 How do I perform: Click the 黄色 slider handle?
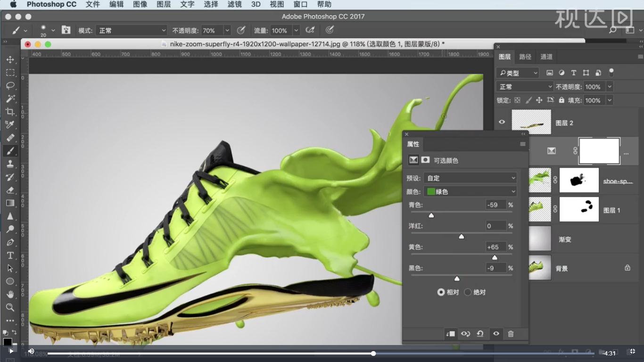tap(495, 257)
